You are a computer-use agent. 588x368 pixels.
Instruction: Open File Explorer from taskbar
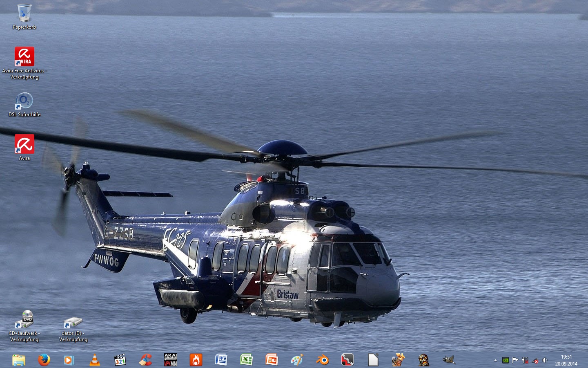click(18, 360)
